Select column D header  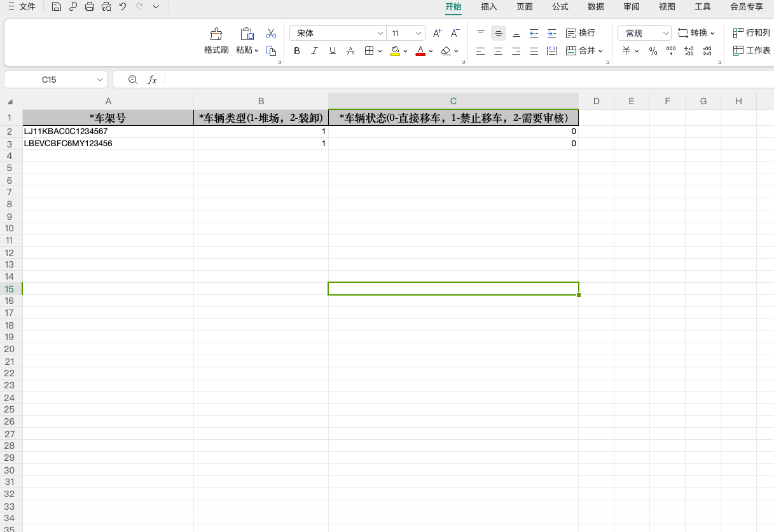pyautogui.click(x=596, y=101)
